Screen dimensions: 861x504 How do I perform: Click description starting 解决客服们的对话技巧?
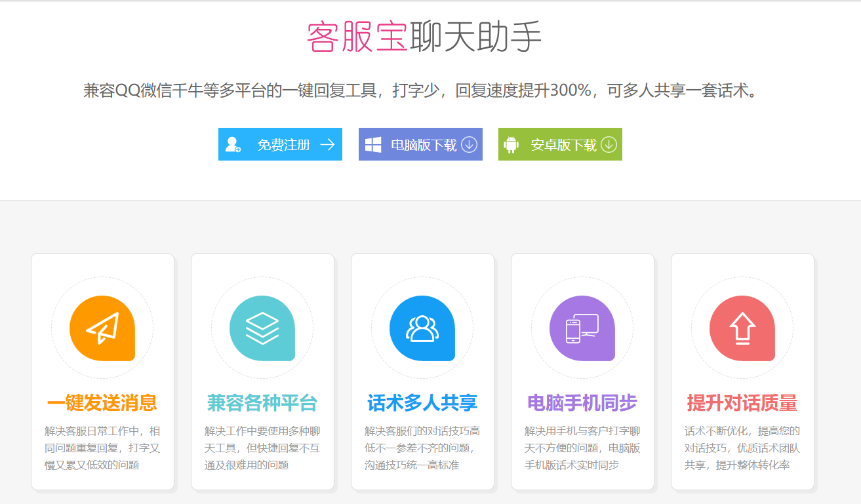click(422, 448)
